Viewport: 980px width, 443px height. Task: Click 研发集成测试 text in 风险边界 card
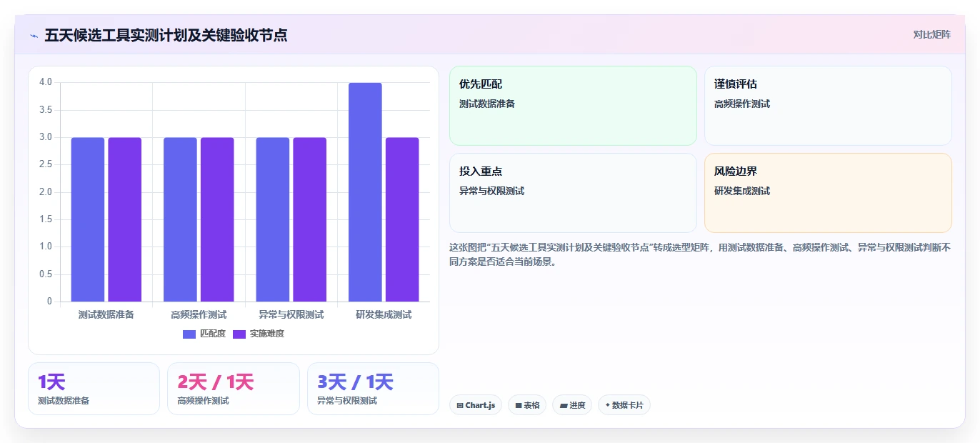click(x=742, y=191)
